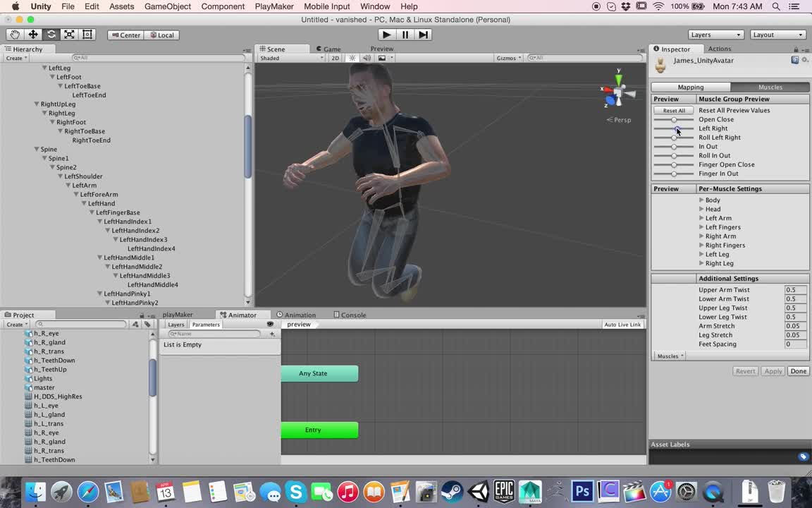Adjust the Finger Open Close slider

point(674,165)
